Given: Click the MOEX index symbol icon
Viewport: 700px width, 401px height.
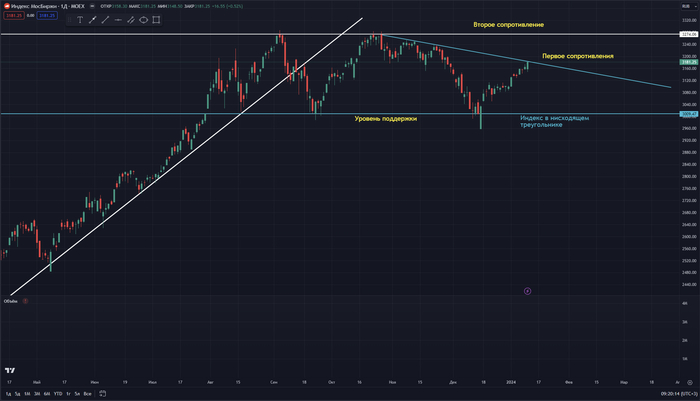Looking at the screenshot, I should (x=7, y=6).
